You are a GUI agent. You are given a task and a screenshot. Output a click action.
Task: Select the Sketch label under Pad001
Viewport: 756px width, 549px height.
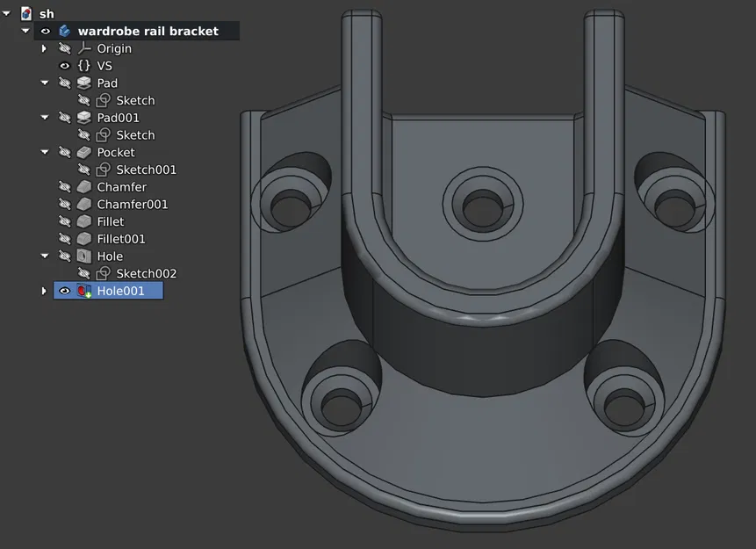point(135,135)
